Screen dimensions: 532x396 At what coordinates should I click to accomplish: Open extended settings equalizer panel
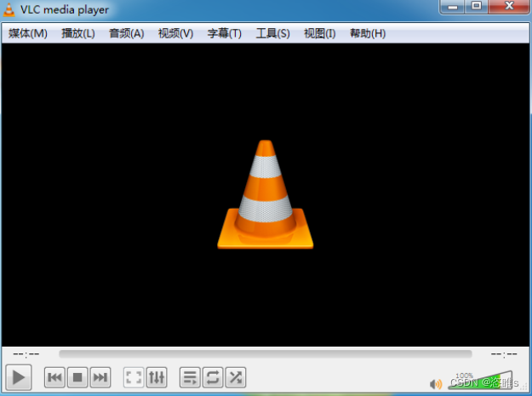point(157,377)
